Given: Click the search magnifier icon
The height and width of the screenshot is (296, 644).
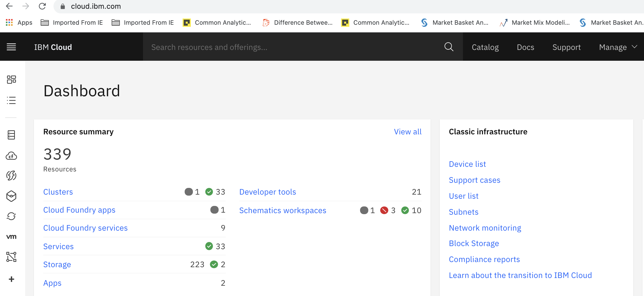Looking at the screenshot, I should coord(449,47).
